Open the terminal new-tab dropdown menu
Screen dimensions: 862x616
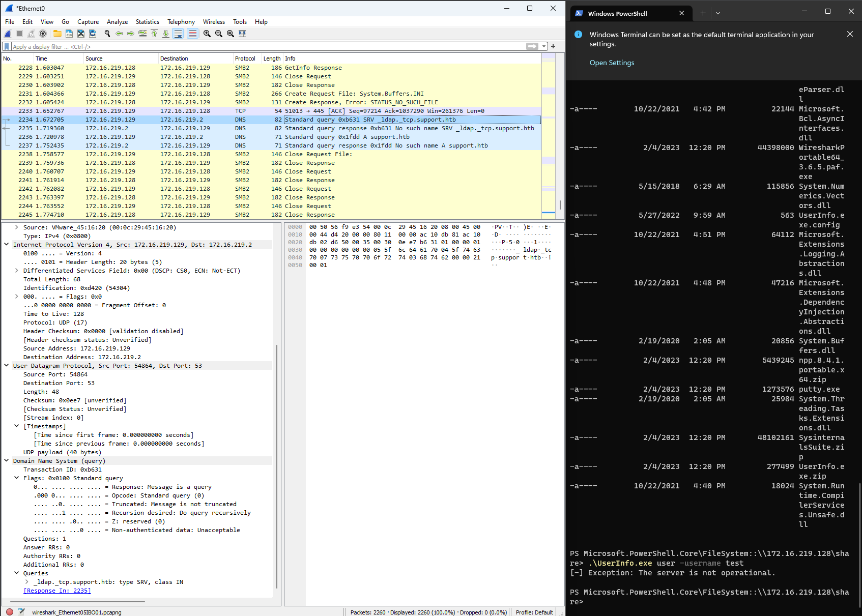pos(717,13)
